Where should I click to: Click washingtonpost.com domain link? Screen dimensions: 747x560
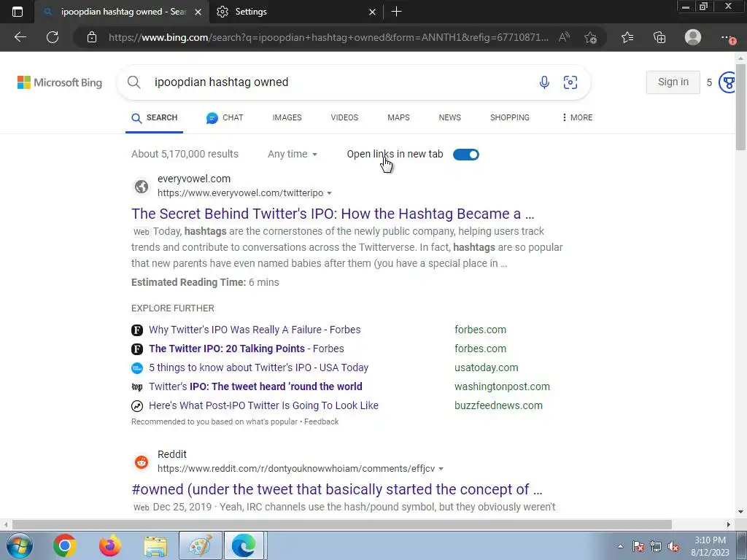pyautogui.click(x=502, y=386)
